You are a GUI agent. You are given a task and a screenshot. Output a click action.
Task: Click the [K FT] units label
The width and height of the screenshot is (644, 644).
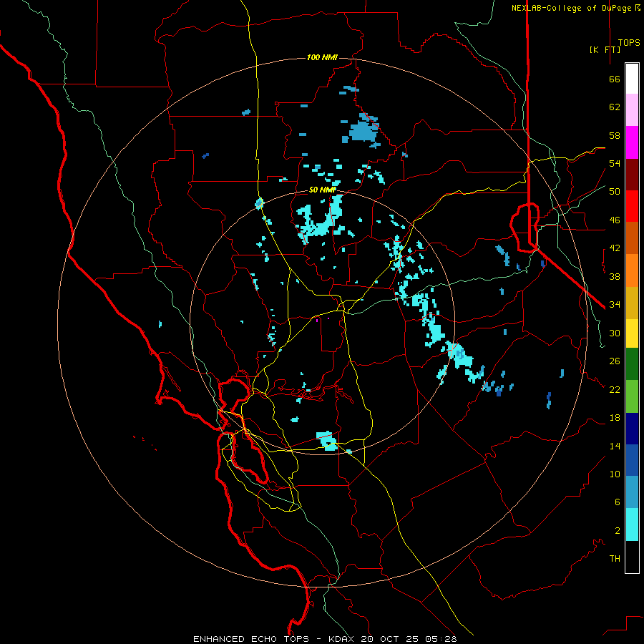pos(605,49)
